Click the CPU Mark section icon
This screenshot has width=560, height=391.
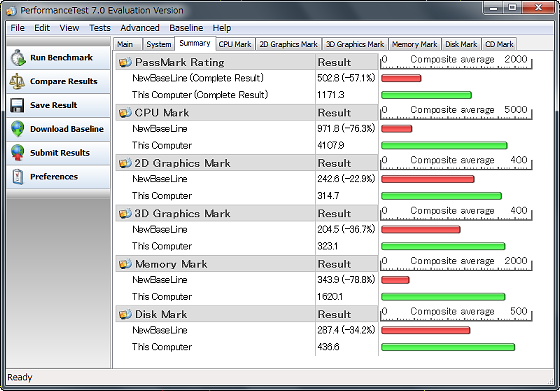(125, 113)
